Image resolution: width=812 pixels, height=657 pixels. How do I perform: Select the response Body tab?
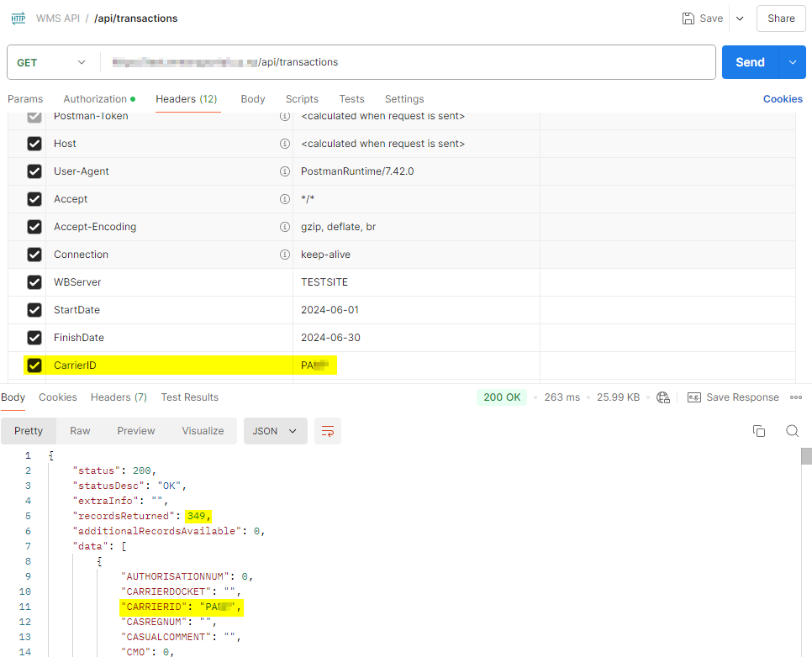tap(13, 397)
